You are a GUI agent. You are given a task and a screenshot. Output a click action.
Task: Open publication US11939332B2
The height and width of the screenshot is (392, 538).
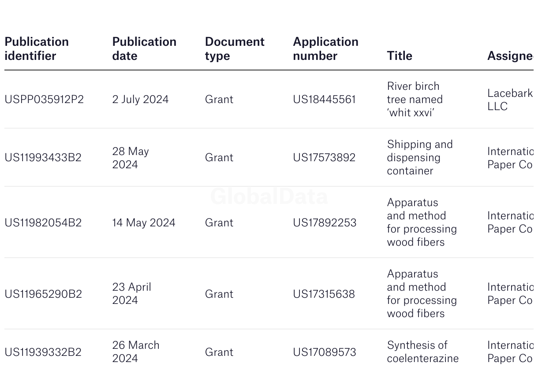(x=43, y=352)
